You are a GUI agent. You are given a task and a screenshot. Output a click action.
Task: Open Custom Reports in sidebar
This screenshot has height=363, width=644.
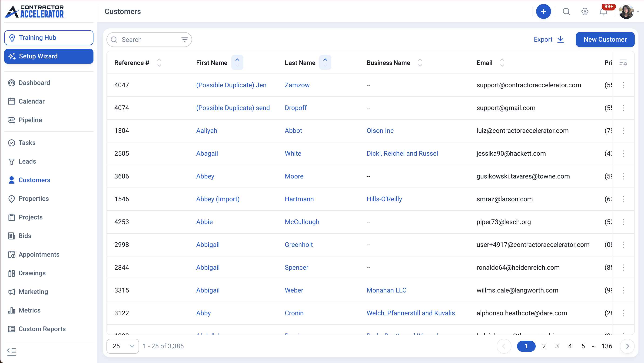pos(42,329)
